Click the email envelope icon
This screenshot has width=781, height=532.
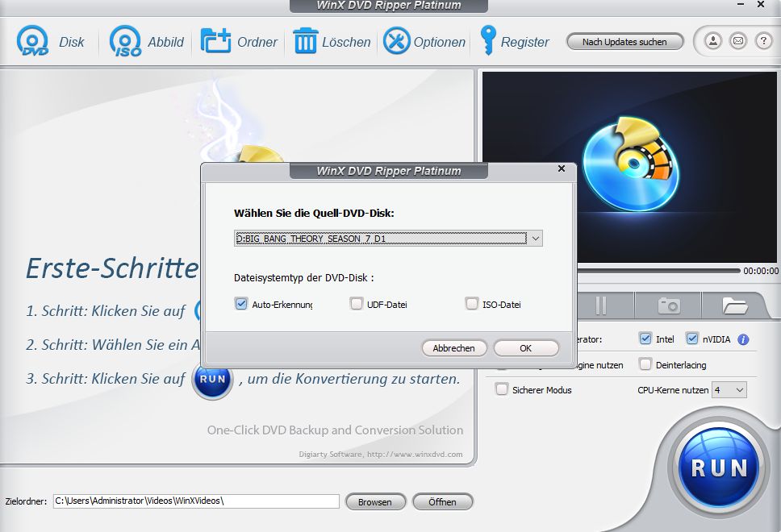(x=738, y=41)
